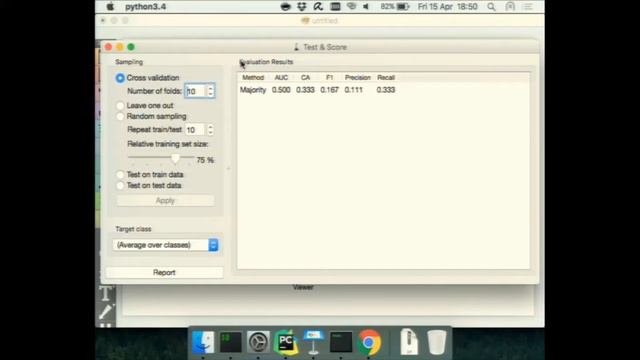Open Notification Center list icon
Viewport: 640px width, 360px height.
(x=528, y=7)
